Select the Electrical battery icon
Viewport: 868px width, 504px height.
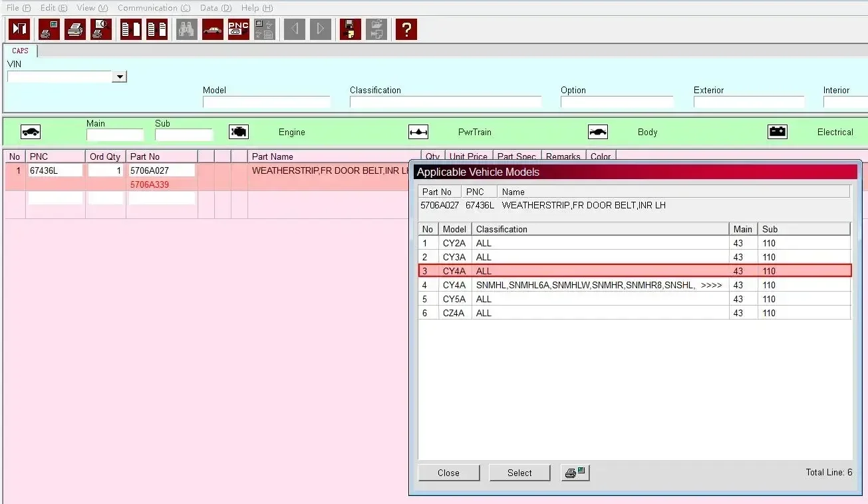[778, 132]
